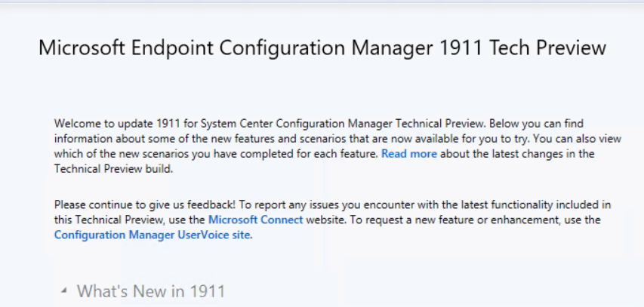Open the Microsoft Connect website link
This screenshot has width=644, height=307.
255,220
